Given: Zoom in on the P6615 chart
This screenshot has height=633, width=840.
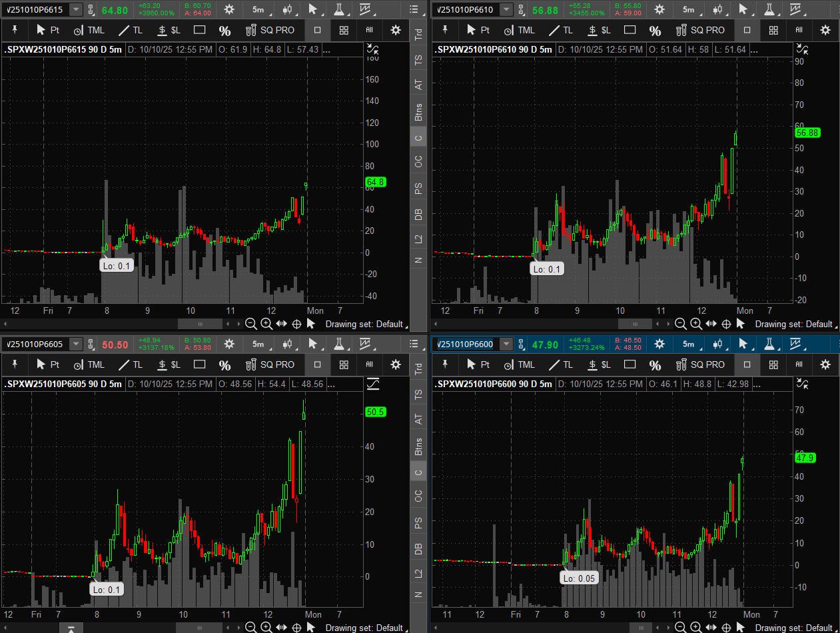Looking at the screenshot, I should (x=266, y=324).
